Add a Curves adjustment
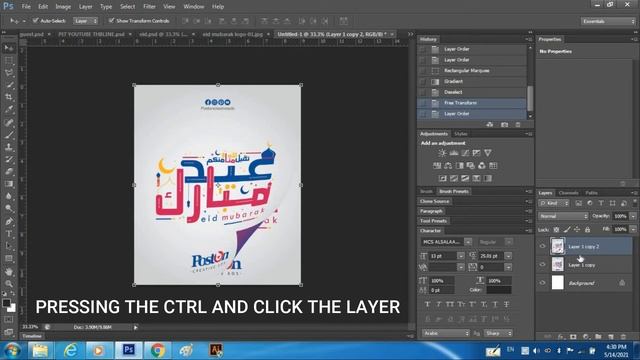The width and height of the screenshot is (640, 360). pos(465,153)
